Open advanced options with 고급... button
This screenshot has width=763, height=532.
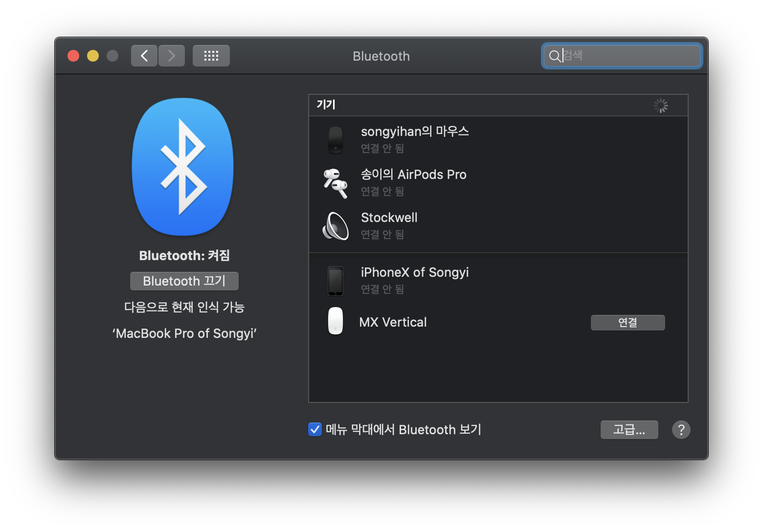[x=629, y=430]
